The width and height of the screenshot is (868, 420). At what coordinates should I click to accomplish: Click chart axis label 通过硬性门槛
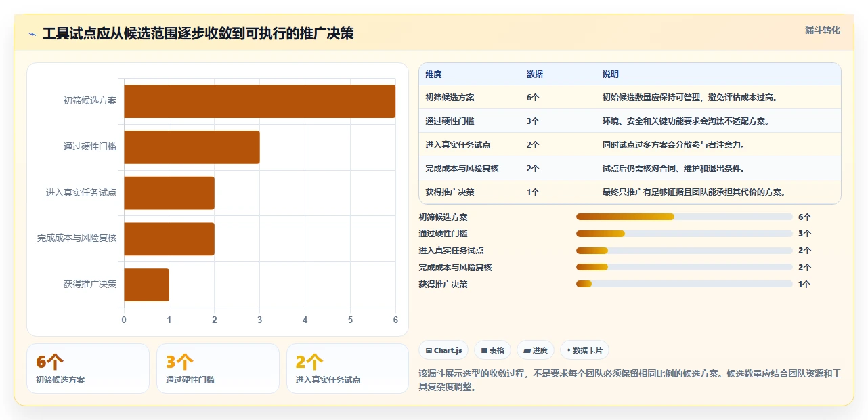click(x=90, y=147)
